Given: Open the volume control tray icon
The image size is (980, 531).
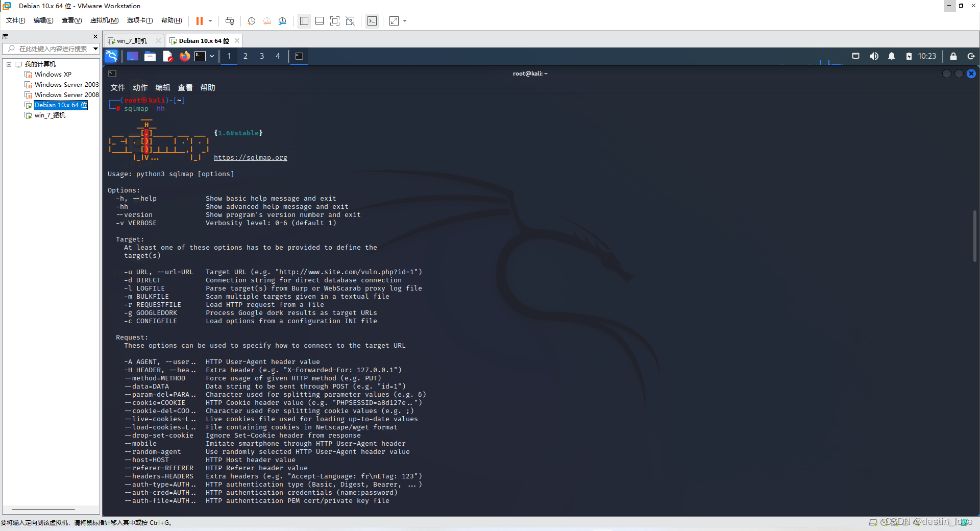Looking at the screenshot, I should (874, 56).
